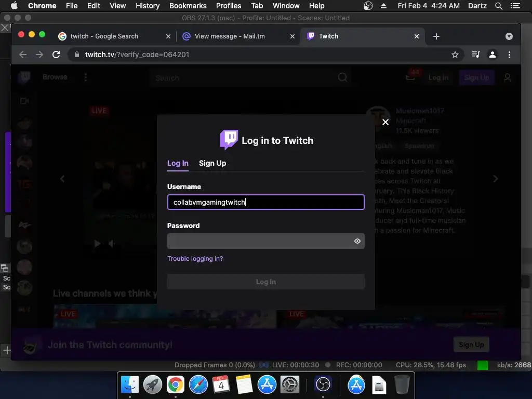The image size is (532, 399).
Task: Open Trash in the Dock
Action: click(402, 384)
